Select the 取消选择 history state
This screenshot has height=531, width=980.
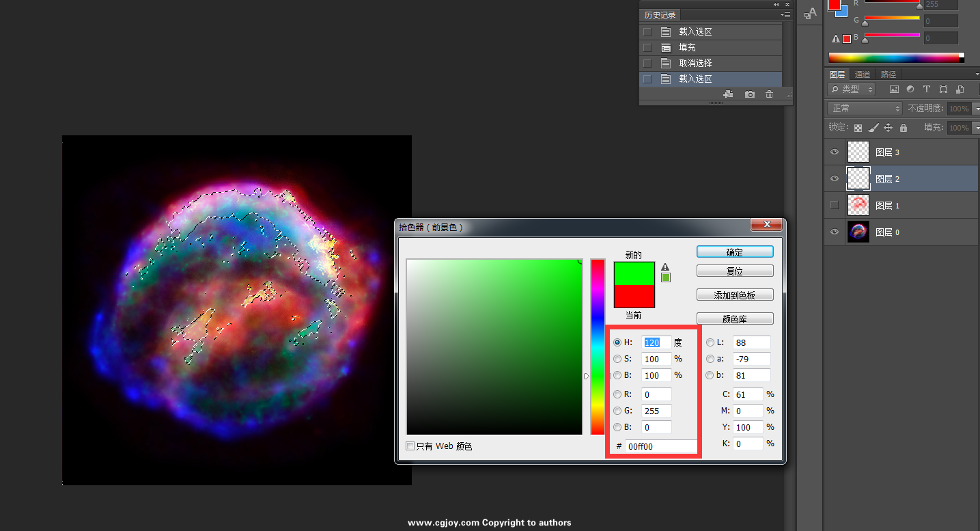click(710, 64)
